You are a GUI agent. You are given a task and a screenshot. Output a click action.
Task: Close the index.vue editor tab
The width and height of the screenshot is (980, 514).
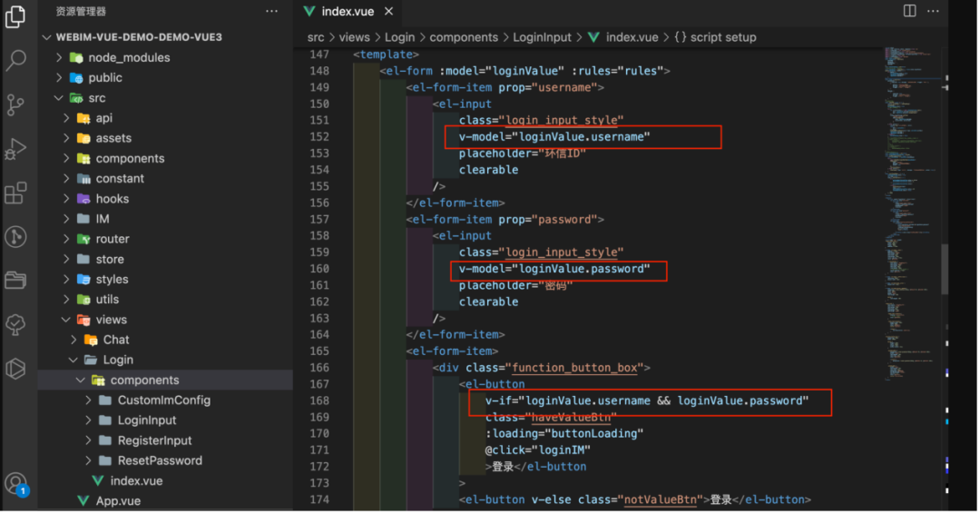pyautogui.click(x=388, y=11)
